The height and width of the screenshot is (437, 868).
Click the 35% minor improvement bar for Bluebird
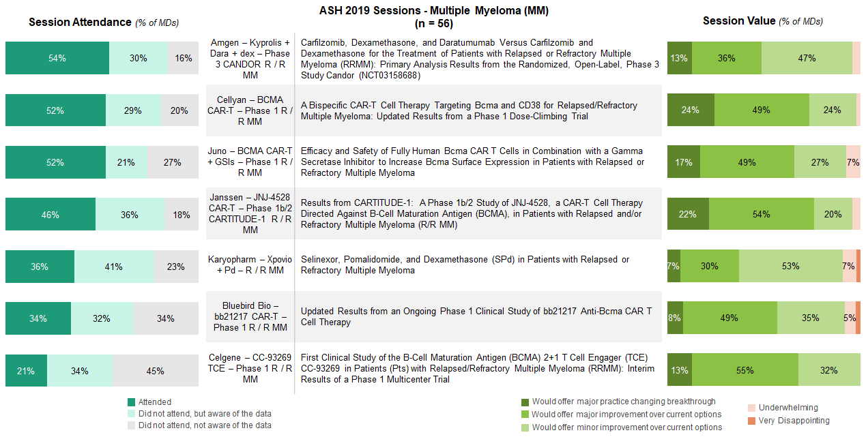(811, 318)
